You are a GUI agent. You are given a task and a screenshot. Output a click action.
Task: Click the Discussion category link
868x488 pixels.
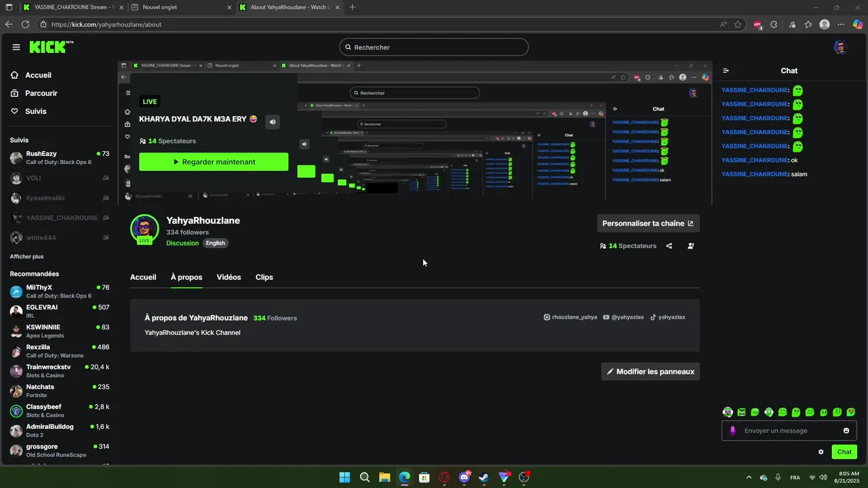tap(182, 243)
